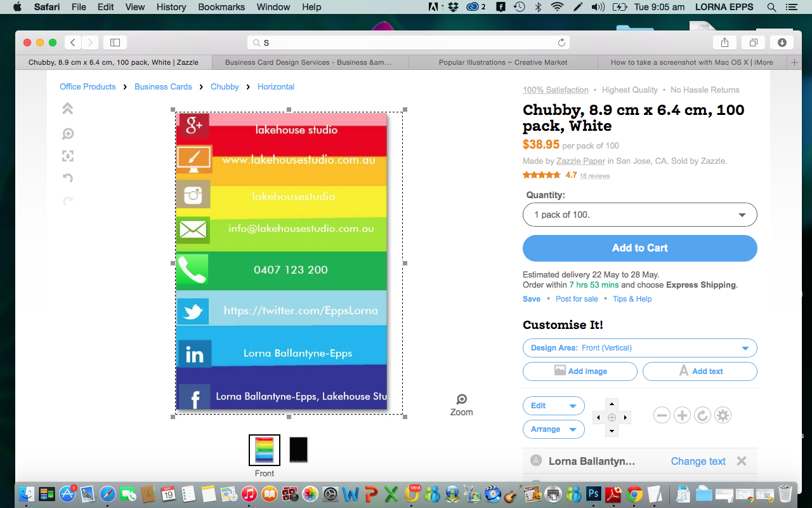Image resolution: width=812 pixels, height=508 pixels.
Task: Open the Arrange dropdown menu
Action: [553, 429]
